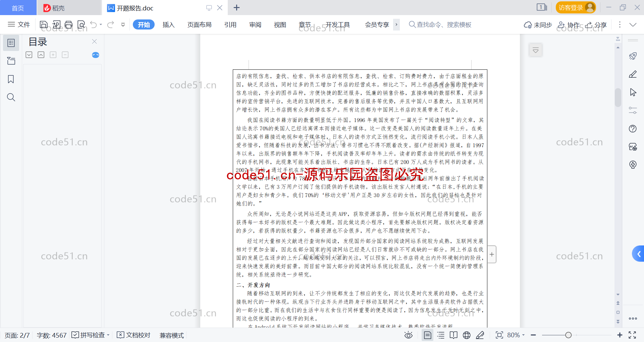Switch to the 审阅 tab
644x342 pixels.
255,24
